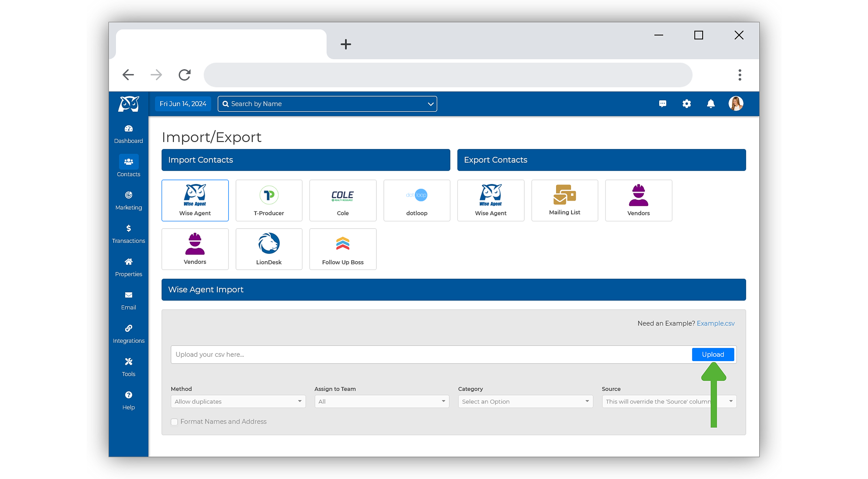The width and height of the screenshot is (868, 479).
Task: Expand the Source dropdown
Action: click(x=669, y=401)
